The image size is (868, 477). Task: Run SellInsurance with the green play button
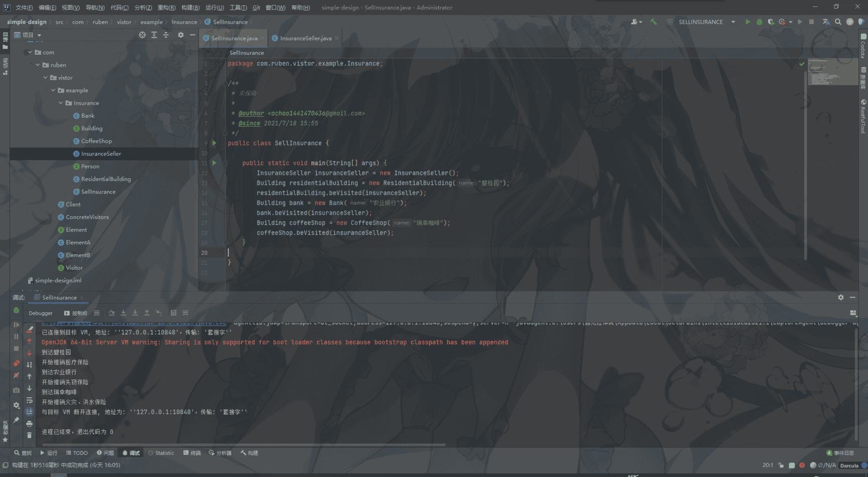point(747,22)
